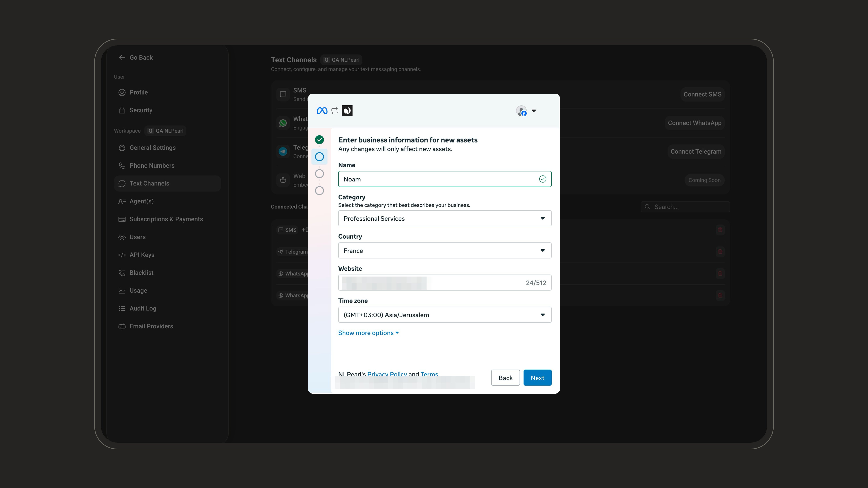Click the Connect Telegram button
868x488 pixels.
click(696, 151)
